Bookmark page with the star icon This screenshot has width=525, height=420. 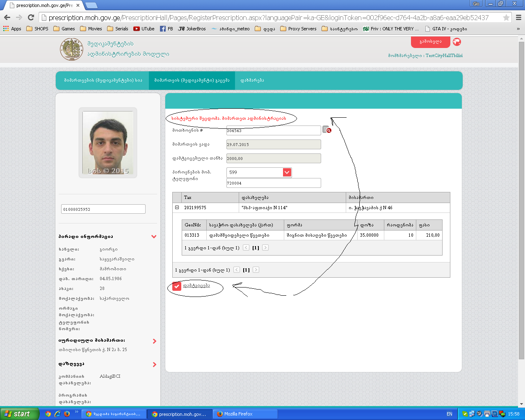[506, 18]
